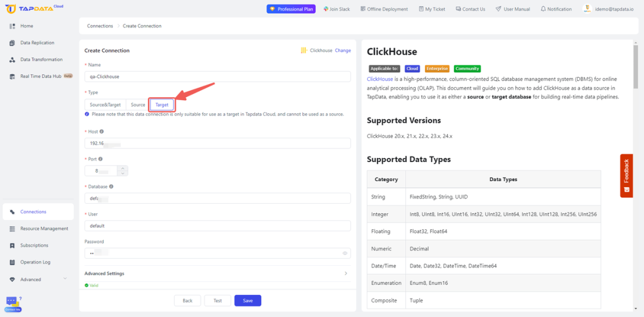The height and width of the screenshot is (317, 644).
Task: Open the Contact Me chat widget
Action: pos(13,304)
